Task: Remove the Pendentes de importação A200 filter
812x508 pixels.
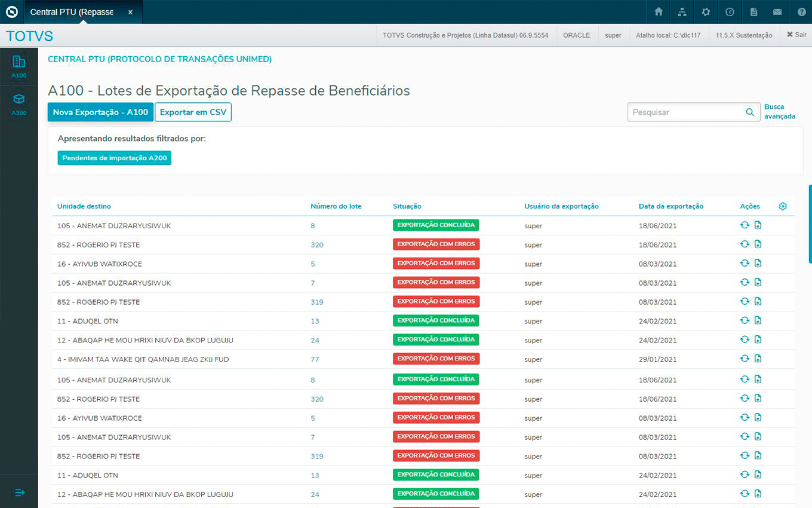Action: click(x=114, y=158)
